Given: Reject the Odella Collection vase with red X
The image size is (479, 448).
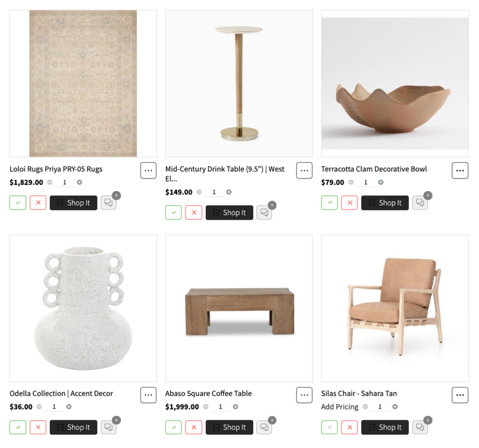Looking at the screenshot, I should pyautogui.click(x=38, y=427).
